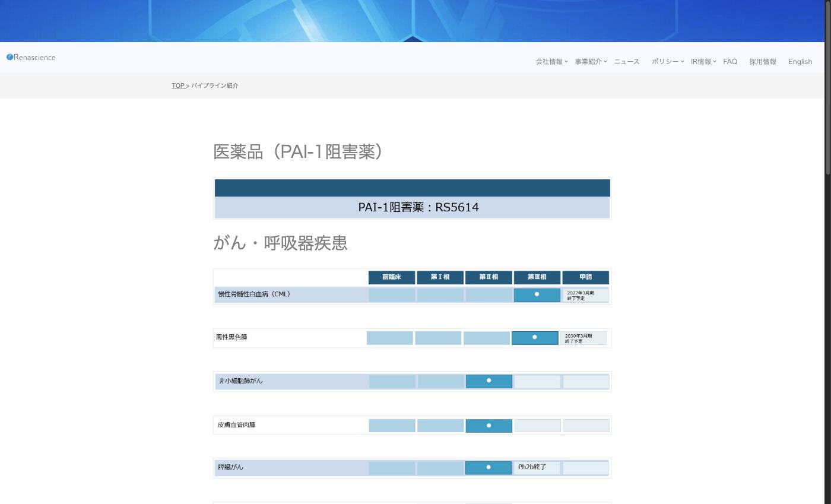Click the 第Ⅲ相 column header
Image resolution: width=831 pixels, height=504 pixels.
tap(537, 277)
